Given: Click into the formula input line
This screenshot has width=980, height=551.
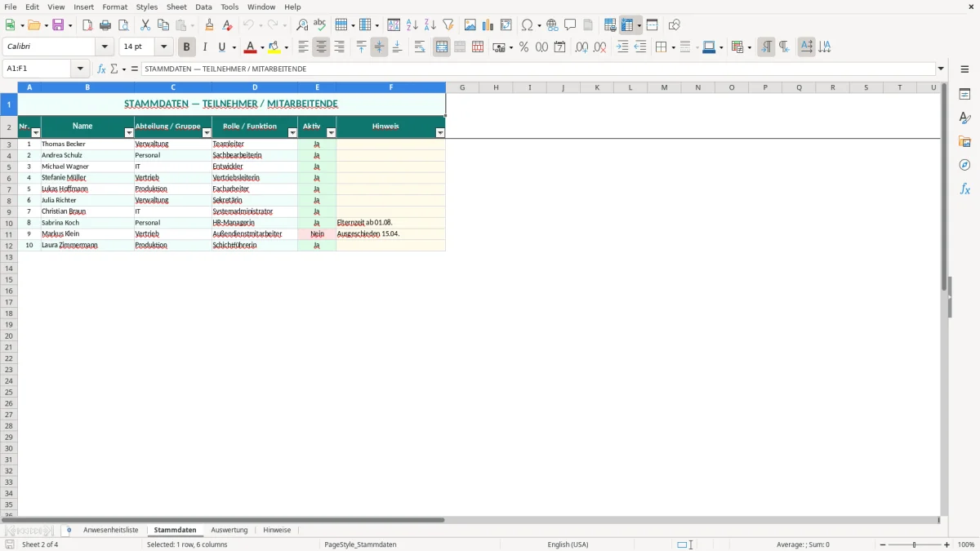Looking at the screenshot, I should (x=539, y=69).
